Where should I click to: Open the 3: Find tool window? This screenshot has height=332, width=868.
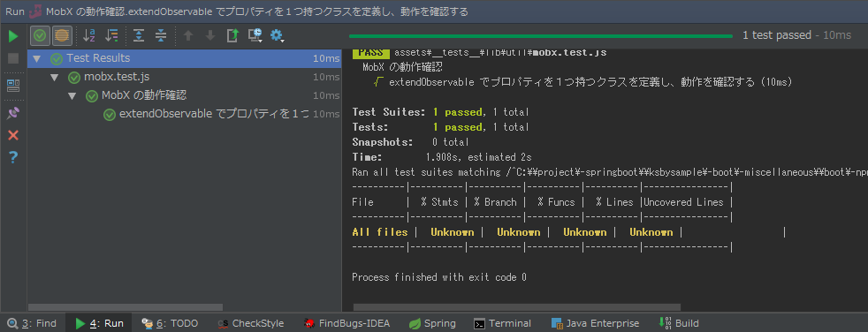click(32, 323)
